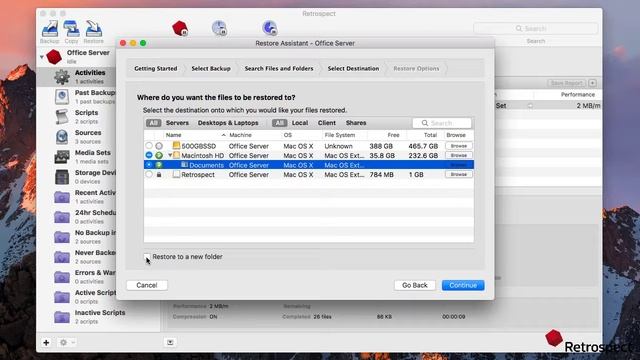Click the plus button beside Save Report
The height and width of the screenshot is (360, 640).
592,83
